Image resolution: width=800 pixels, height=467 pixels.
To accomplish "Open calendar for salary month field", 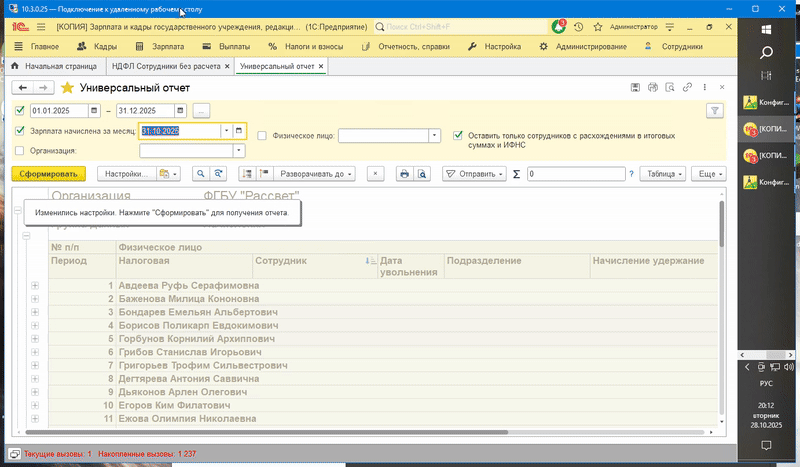I will click(239, 131).
